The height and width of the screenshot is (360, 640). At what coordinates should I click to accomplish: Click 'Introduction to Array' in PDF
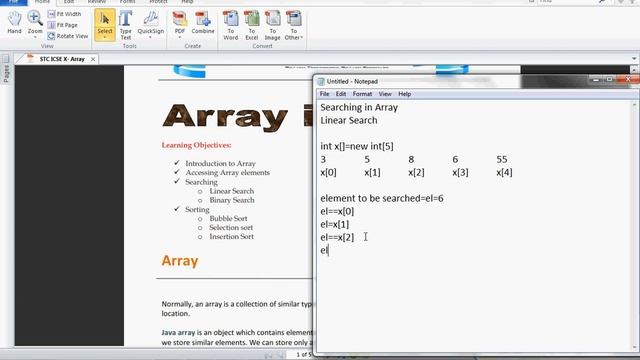click(220, 163)
